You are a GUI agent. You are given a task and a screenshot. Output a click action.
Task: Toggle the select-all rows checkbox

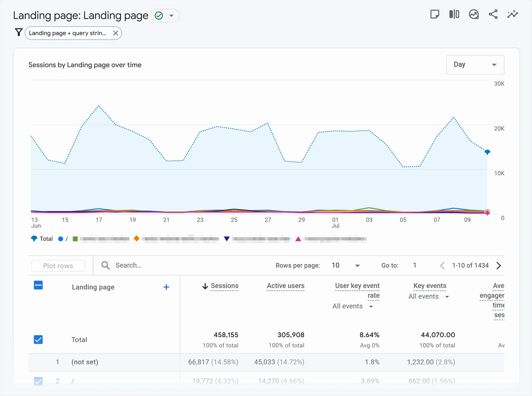point(38,285)
